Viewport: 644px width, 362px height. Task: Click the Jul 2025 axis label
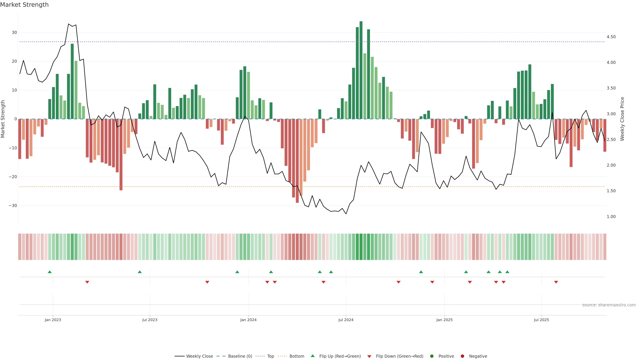542,320
